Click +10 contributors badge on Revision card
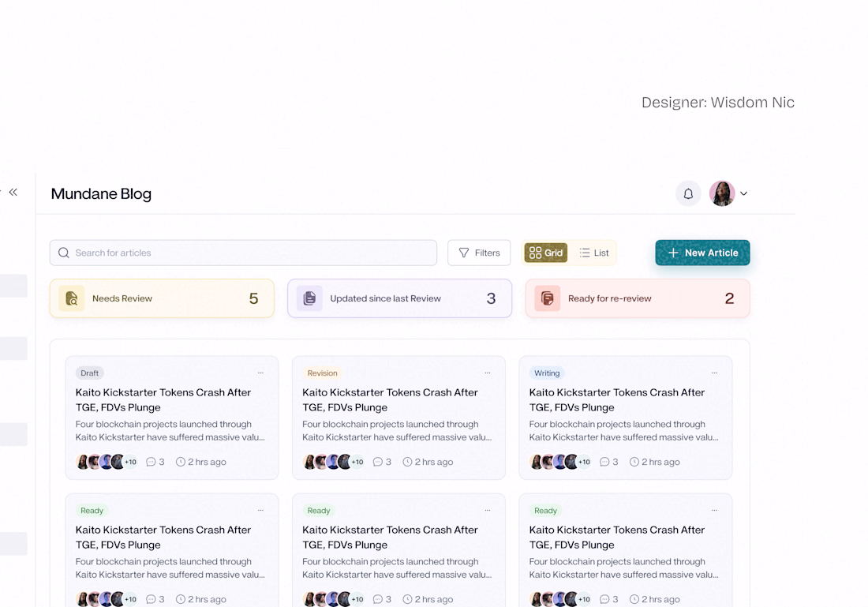Viewport: 868px width, 607px height. pos(357,462)
